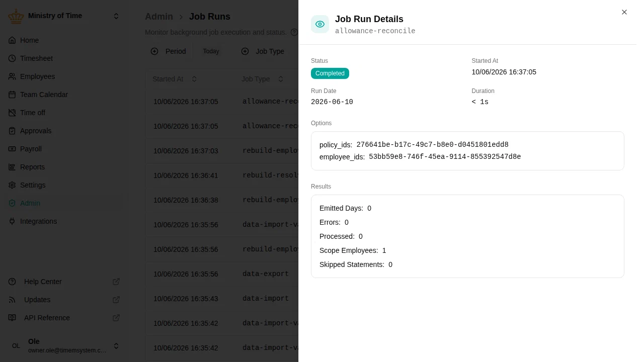The image size is (644, 362).
Task: Click the Employees people icon
Action: [x=12, y=76]
